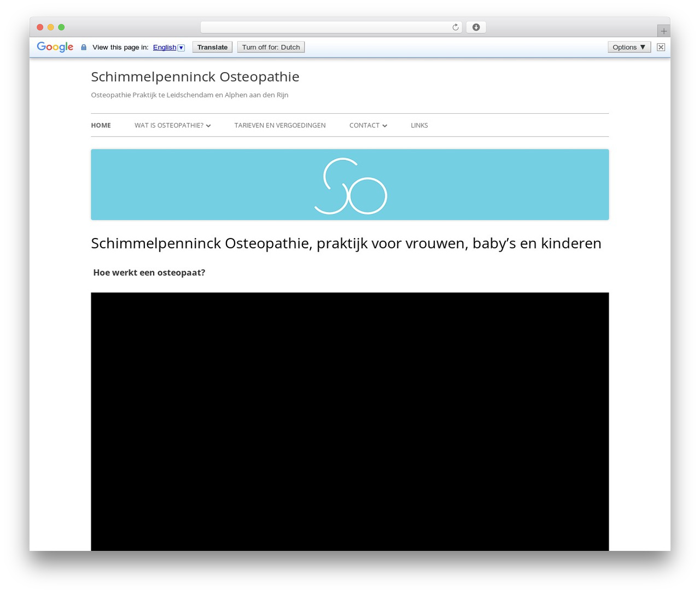
Task: Open the LINKS menu item
Action: 419,125
